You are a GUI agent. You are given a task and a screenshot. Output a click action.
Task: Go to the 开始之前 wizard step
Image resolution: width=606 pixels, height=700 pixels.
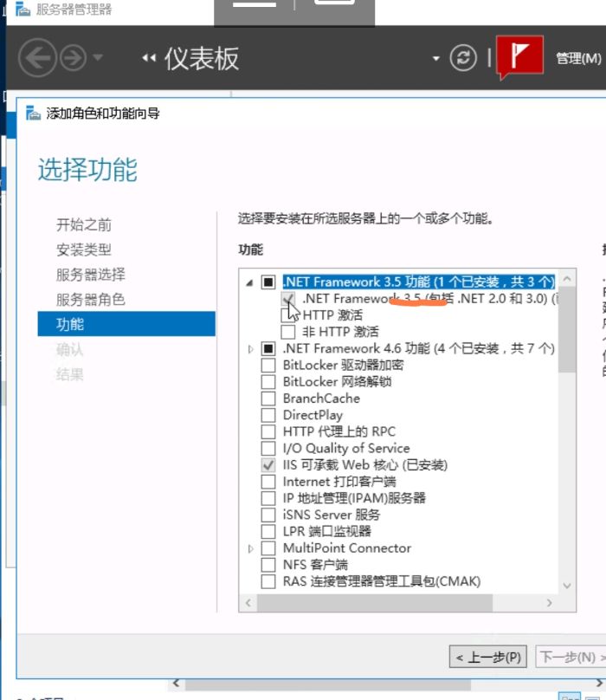tap(84, 224)
